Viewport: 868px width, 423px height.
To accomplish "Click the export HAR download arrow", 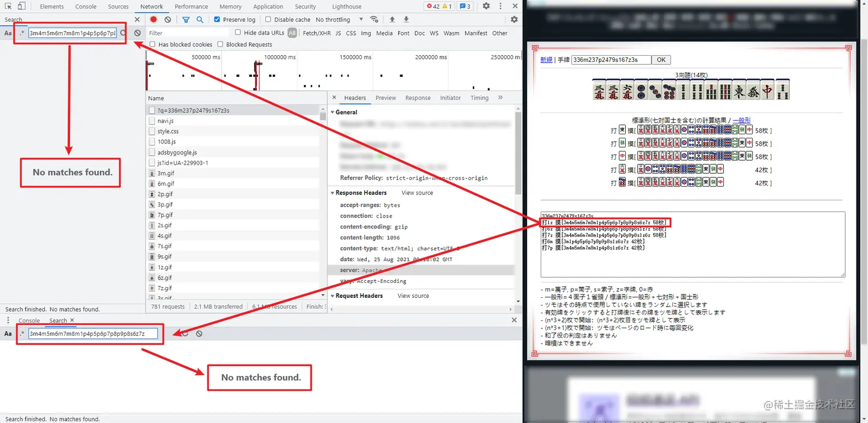I will point(406,20).
